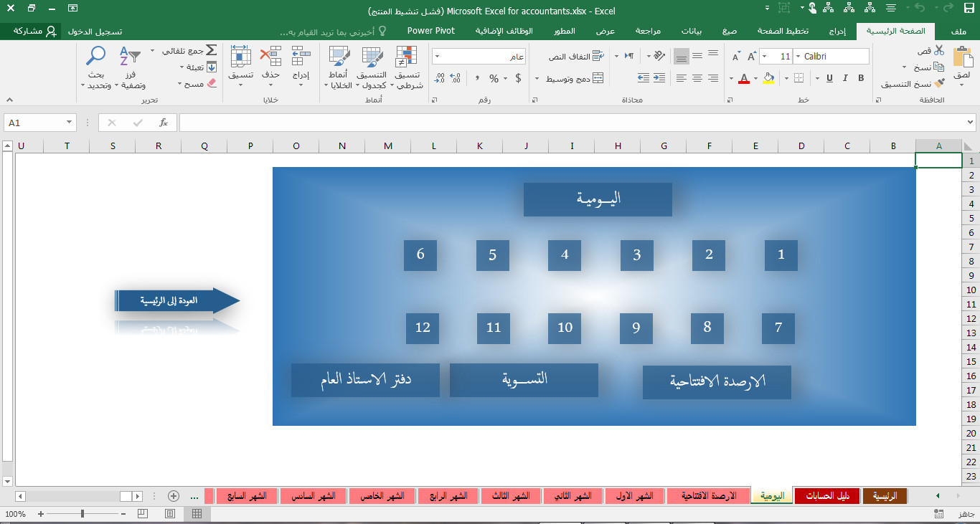Toggle bold formatting
The height and width of the screenshot is (524, 980).
click(860, 77)
